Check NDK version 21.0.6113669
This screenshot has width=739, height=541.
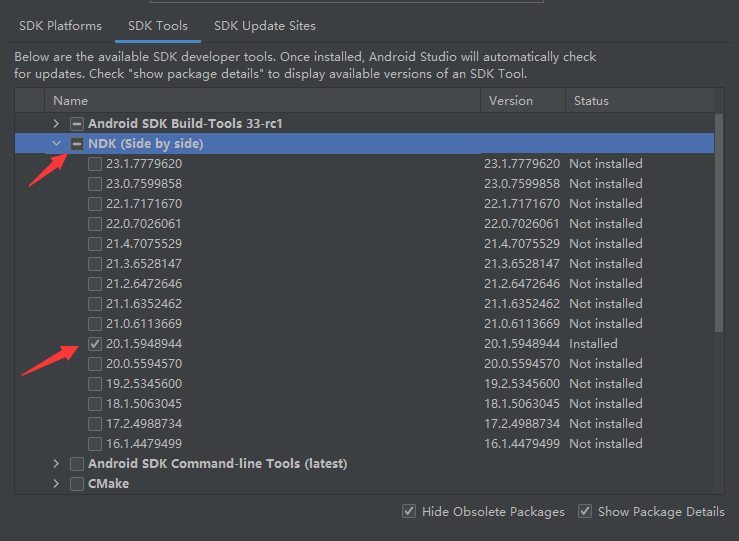[95, 324]
